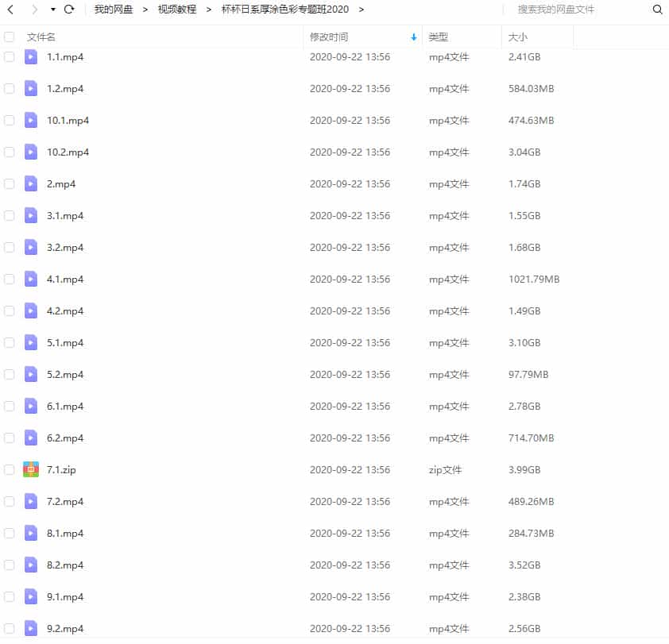
Task: Click the video icon of 10.2.mp4
Action: pos(31,152)
